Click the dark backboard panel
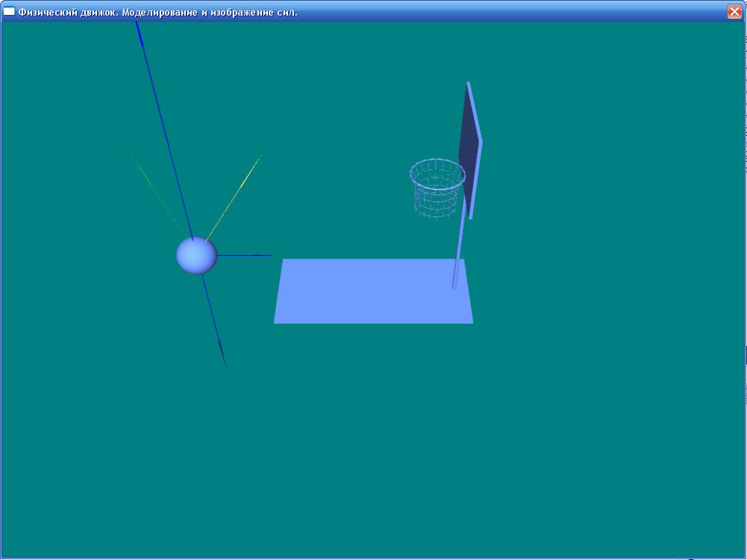Viewport: 747px width, 560px height. (470, 151)
